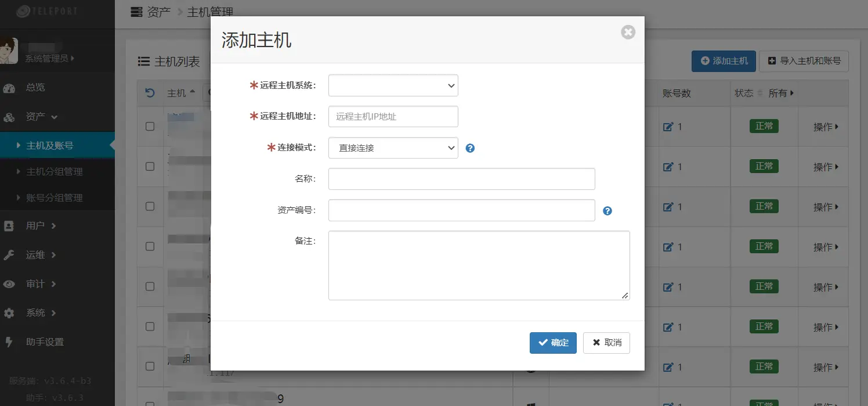Viewport: 868px width, 406px height.
Task: Click edit account icon in first host row
Action: (668, 127)
